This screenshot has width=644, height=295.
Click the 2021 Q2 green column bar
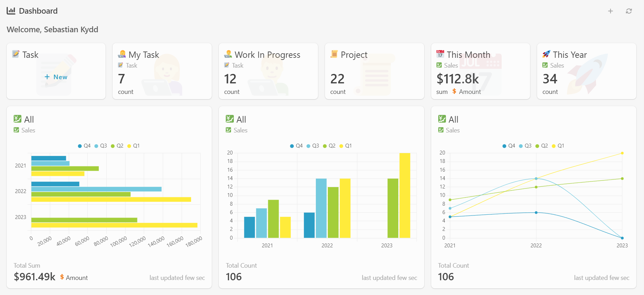click(x=273, y=219)
